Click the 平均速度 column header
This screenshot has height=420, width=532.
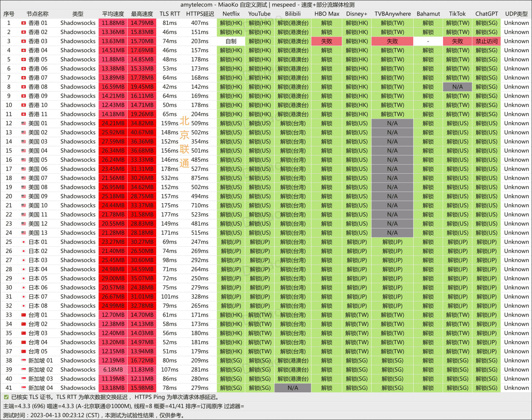pyautogui.click(x=113, y=14)
